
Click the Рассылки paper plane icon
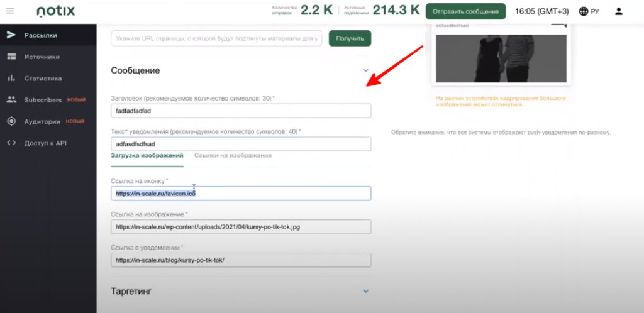[11, 35]
